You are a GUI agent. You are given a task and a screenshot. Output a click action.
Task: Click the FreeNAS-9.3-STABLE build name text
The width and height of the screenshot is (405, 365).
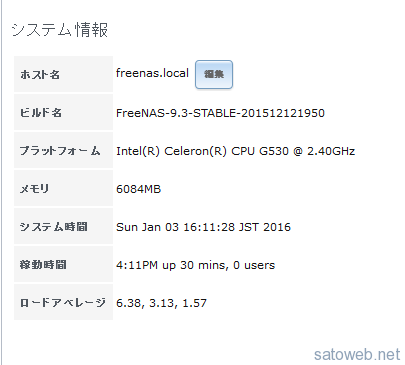click(220, 113)
